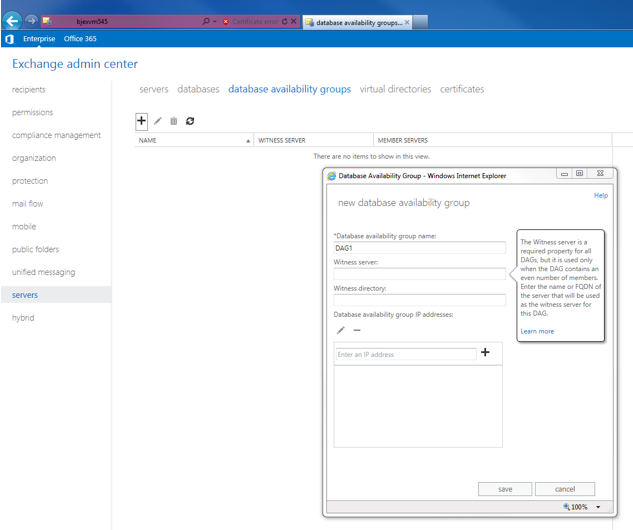Open hybrid in left navigation
633x530 pixels.
tap(23, 318)
